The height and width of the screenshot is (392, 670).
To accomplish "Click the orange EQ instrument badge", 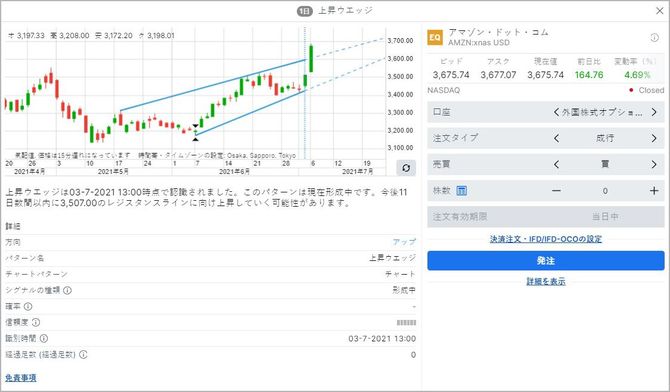I will [x=435, y=37].
